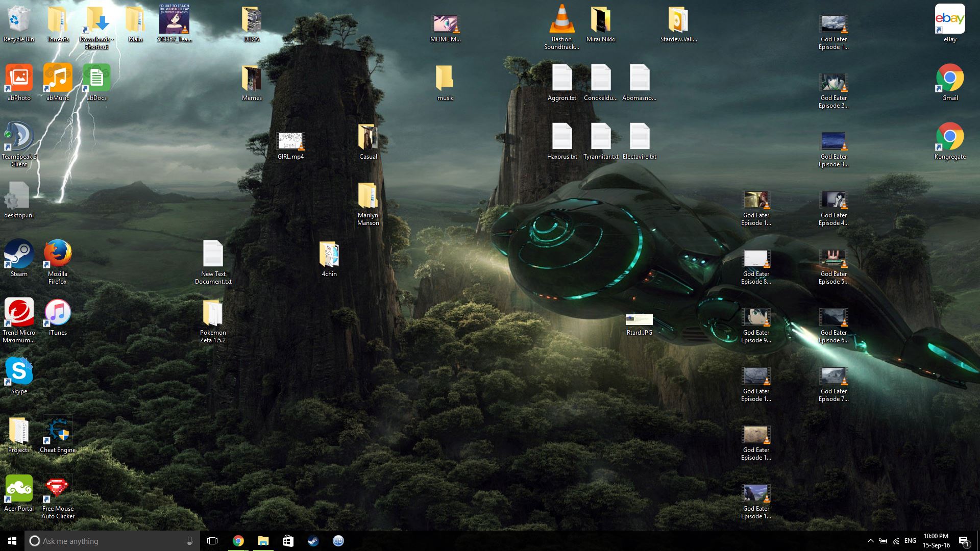Viewport: 980px width, 551px height.
Task: Open the Projects folder
Action: (x=19, y=435)
